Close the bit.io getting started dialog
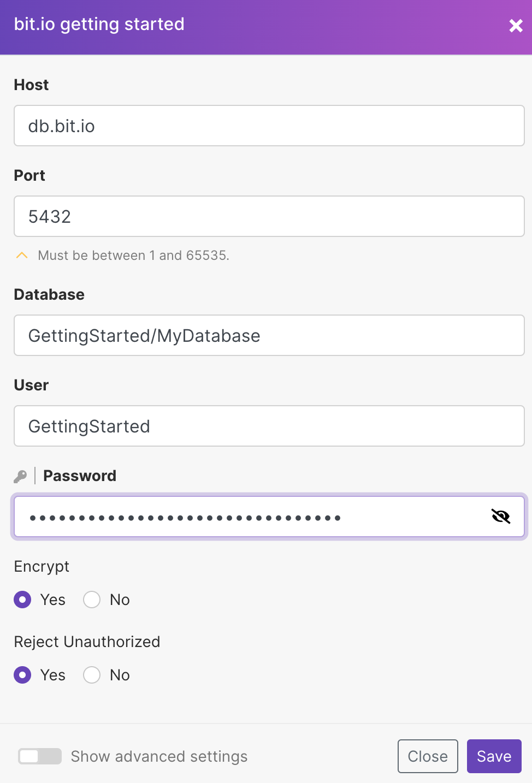 (516, 26)
